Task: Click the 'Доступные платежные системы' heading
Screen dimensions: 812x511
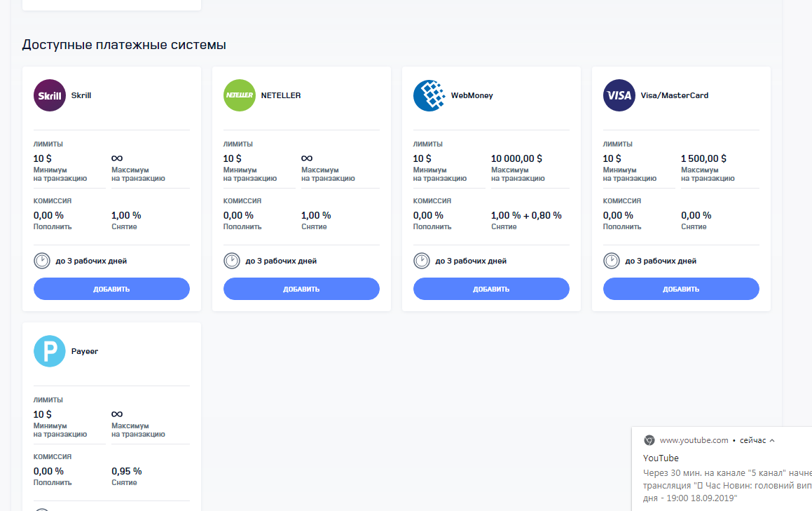Action: tap(124, 45)
